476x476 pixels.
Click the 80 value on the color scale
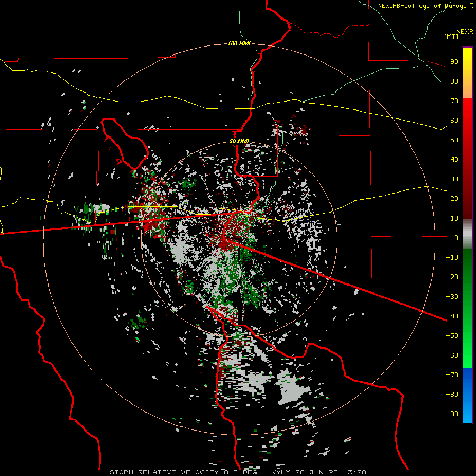[x=454, y=81]
